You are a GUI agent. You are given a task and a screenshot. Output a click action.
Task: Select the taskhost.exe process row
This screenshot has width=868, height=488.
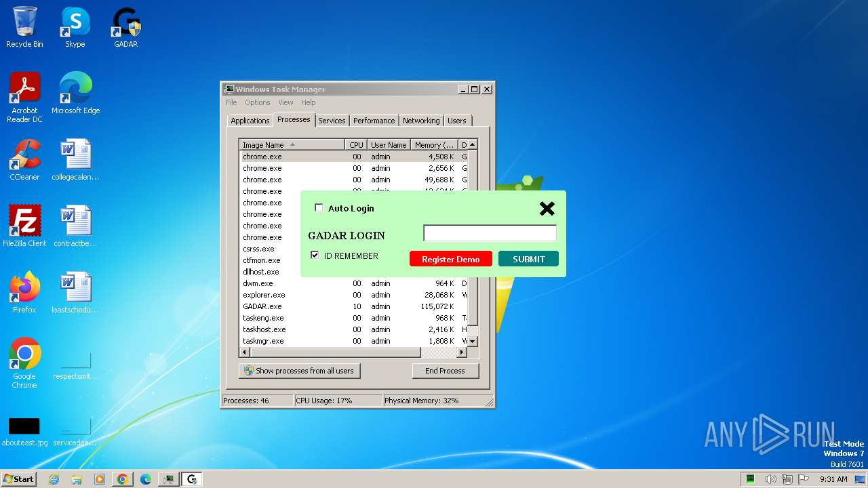[354, 329]
